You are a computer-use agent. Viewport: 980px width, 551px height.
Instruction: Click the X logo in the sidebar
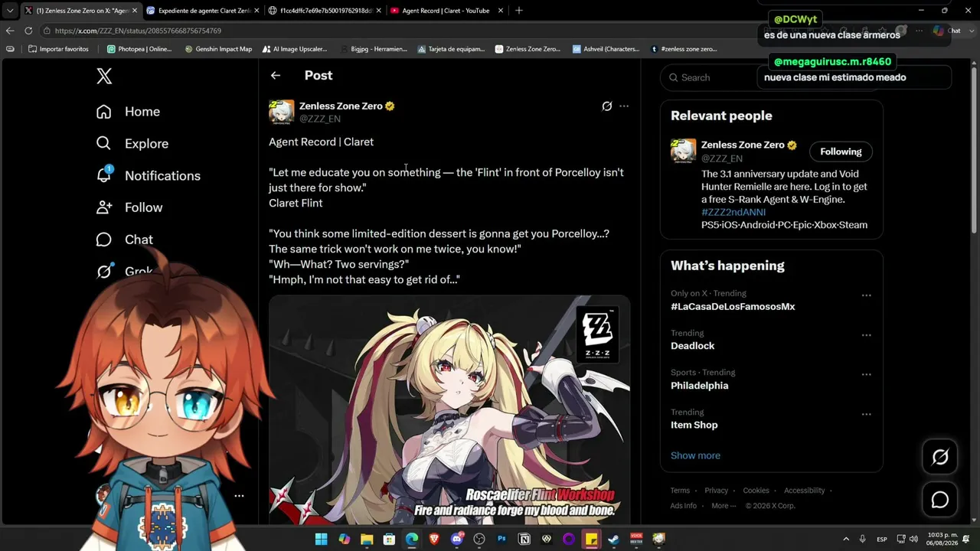[x=104, y=76]
